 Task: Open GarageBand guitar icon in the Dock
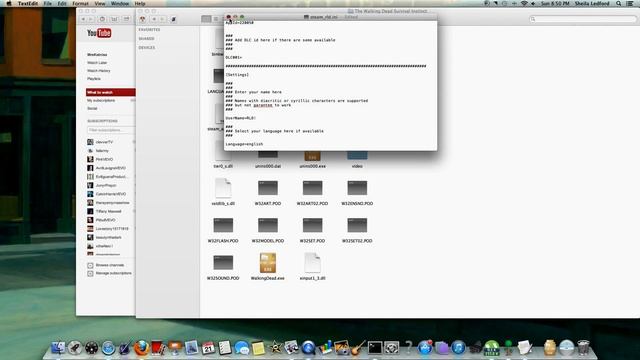pyautogui.click(x=358, y=348)
